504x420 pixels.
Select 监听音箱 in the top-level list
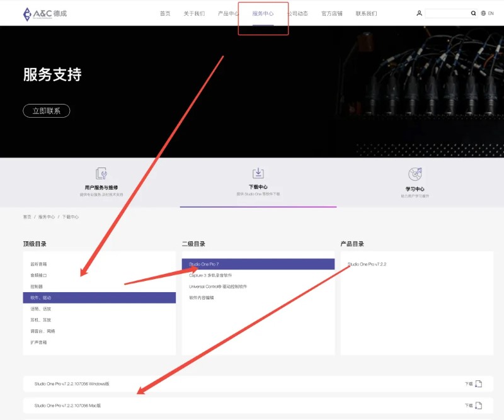pos(100,264)
